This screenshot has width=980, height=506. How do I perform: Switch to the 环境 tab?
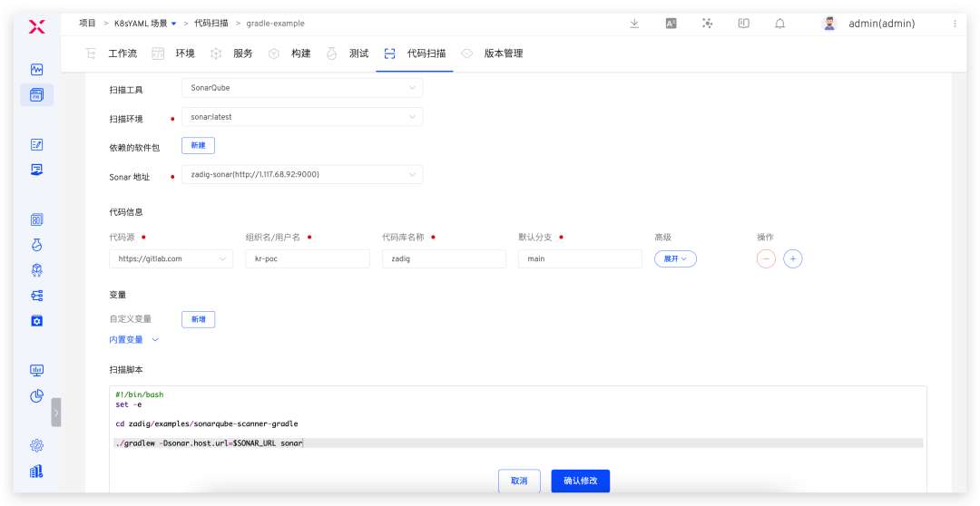175,54
